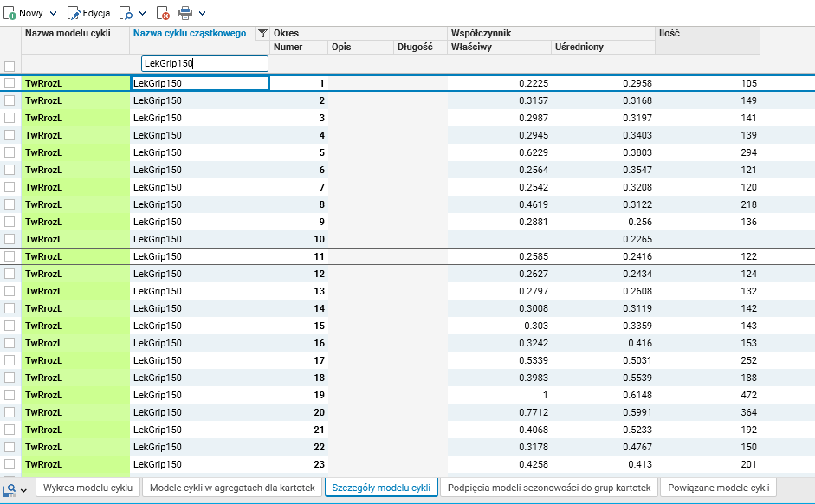Viewport: 815px width, 504px height.
Task: Open Modele cykli w agregatach dla kartotek tab
Action: 230,488
